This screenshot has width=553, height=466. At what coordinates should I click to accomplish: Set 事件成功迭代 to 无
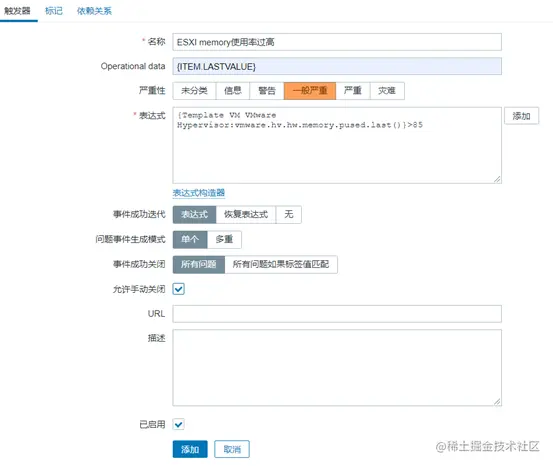[288, 214]
